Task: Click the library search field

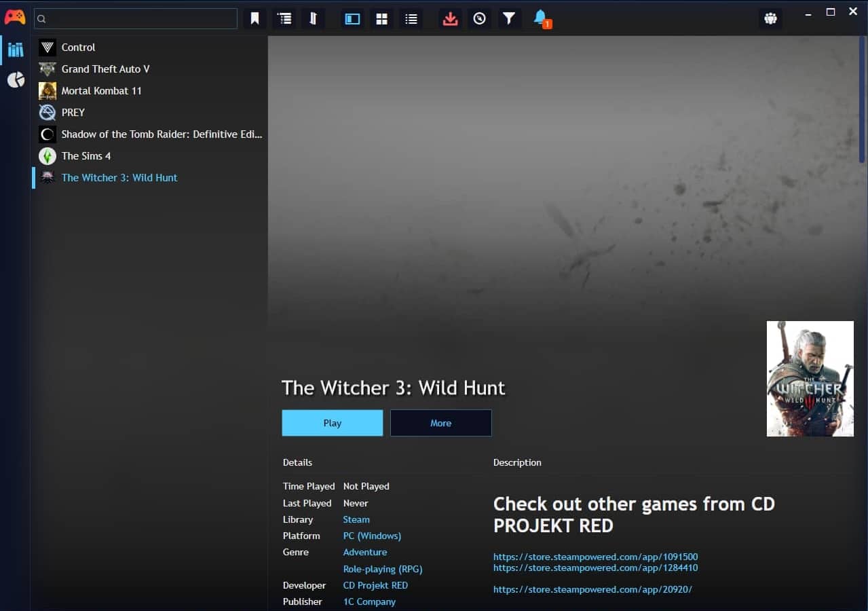Action: click(136, 18)
